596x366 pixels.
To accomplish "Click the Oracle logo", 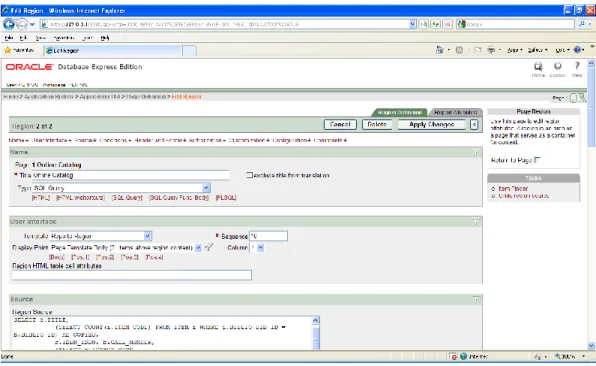I will click(29, 67).
